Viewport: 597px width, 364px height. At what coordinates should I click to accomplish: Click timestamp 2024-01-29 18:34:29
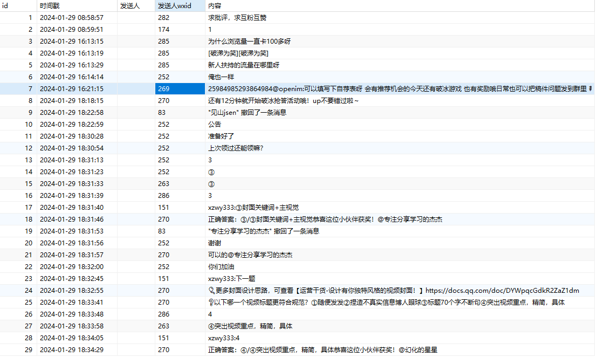point(77,349)
